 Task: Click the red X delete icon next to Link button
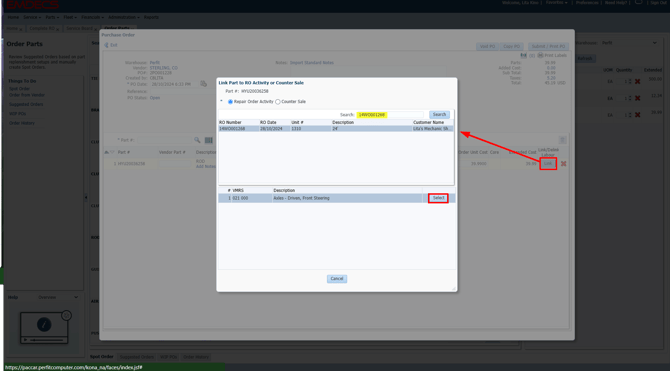563,164
